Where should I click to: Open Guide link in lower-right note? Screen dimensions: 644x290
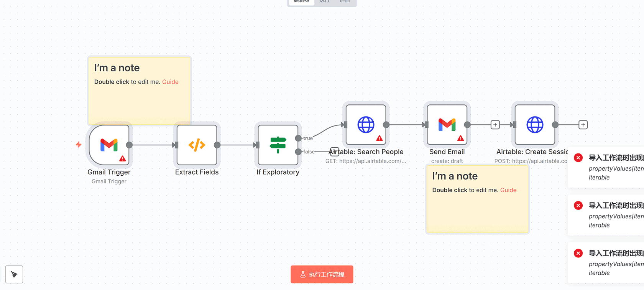click(x=508, y=190)
